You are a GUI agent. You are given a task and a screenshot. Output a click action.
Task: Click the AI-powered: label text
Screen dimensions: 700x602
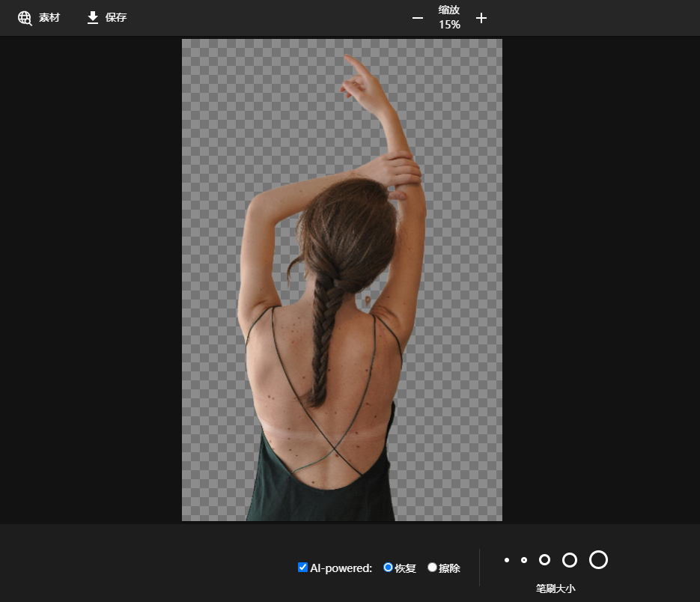tap(341, 568)
